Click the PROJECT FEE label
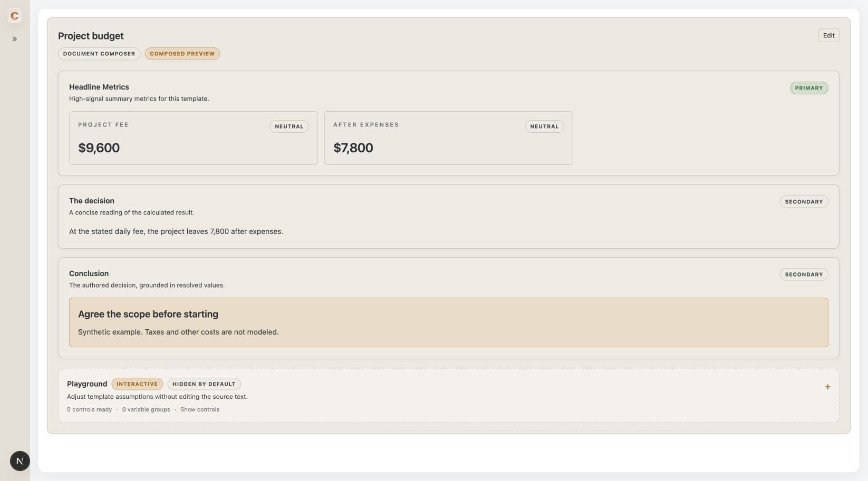This screenshot has height=481, width=868. (103, 125)
